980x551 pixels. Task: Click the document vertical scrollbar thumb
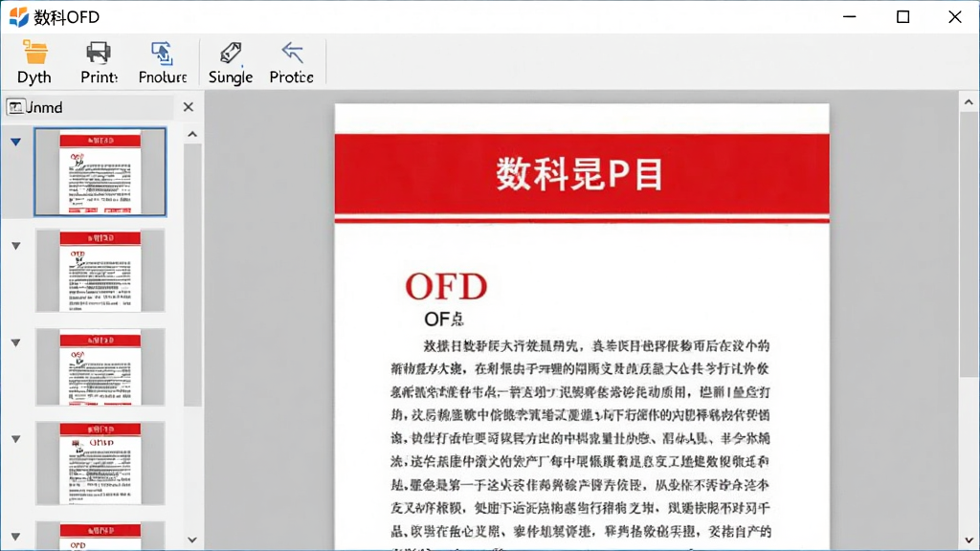coord(969,244)
